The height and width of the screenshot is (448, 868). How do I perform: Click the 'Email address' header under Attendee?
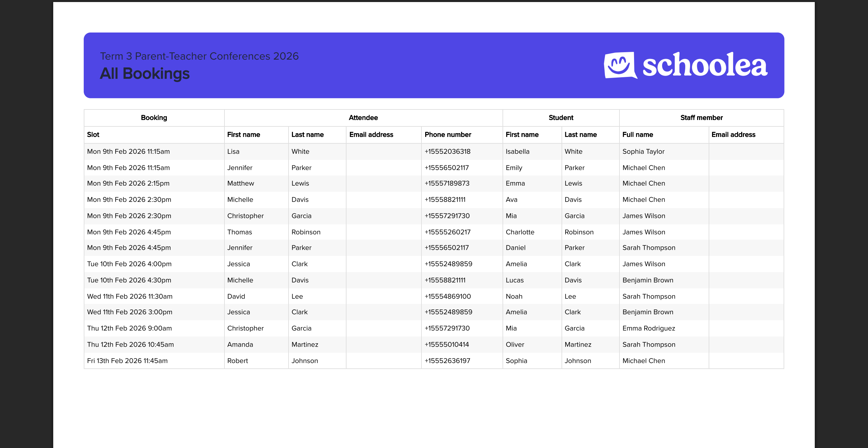[x=371, y=135]
